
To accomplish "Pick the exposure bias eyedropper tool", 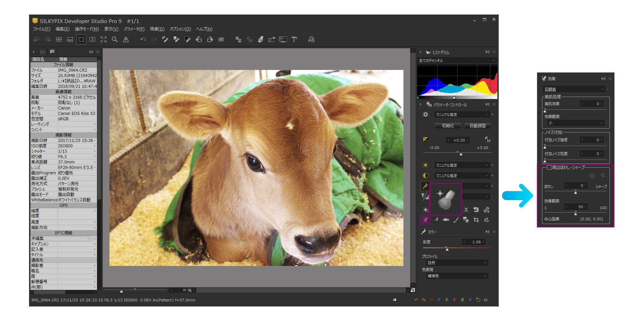I will pos(165,40).
